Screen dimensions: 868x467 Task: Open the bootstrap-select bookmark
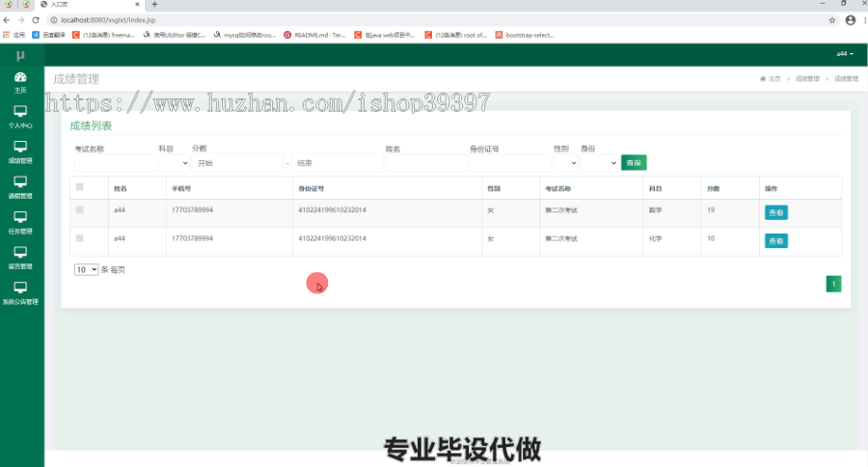pyautogui.click(x=525, y=35)
